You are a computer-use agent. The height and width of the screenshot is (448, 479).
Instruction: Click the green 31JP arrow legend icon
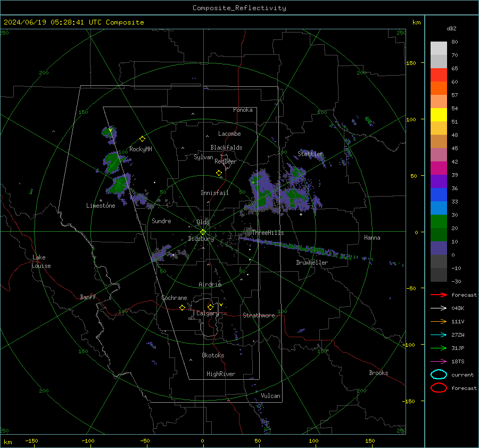pyautogui.click(x=439, y=348)
